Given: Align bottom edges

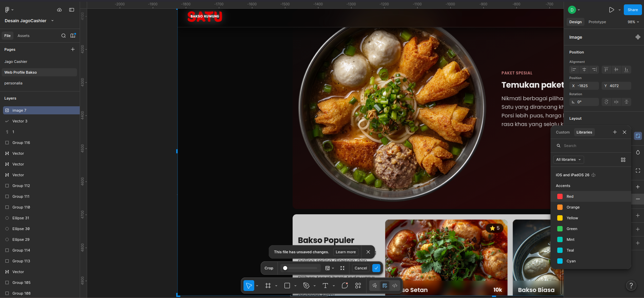Looking at the screenshot, I should (x=626, y=70).
